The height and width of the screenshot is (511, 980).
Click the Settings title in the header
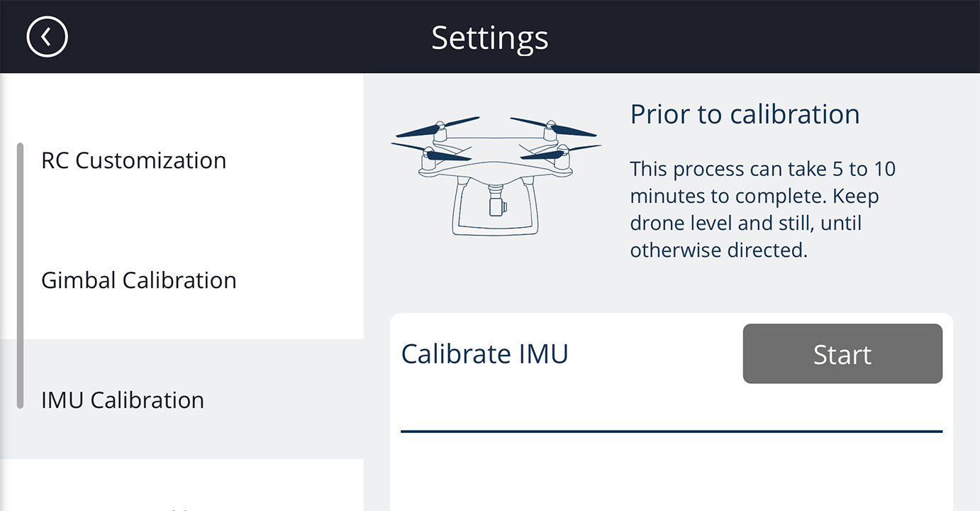(490, 37)
